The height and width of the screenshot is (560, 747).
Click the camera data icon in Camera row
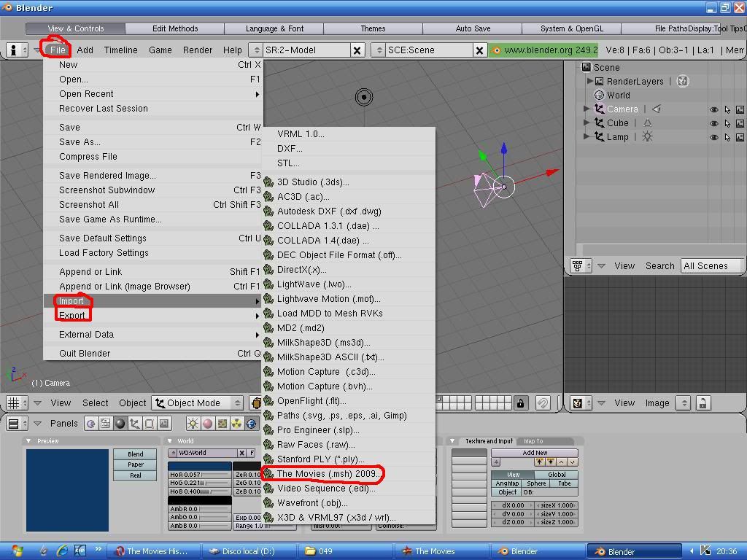pos(657,109)
